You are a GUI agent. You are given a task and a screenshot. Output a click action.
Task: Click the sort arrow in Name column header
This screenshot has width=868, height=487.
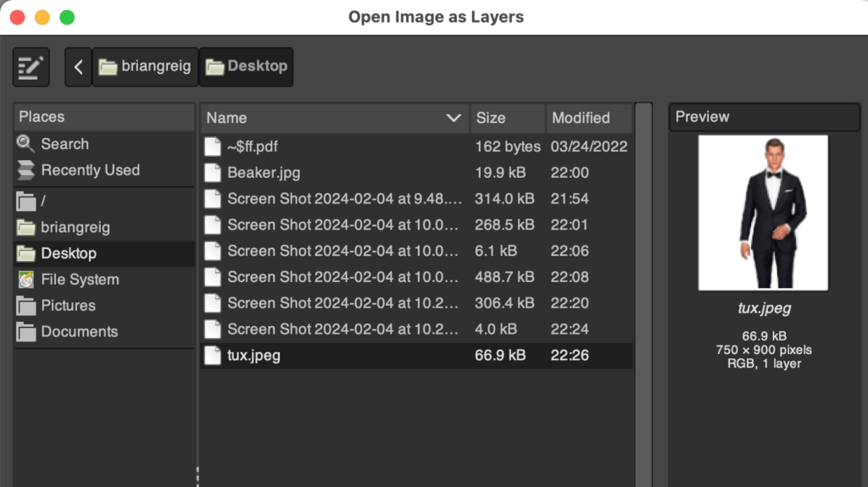[x=453, y=119]
